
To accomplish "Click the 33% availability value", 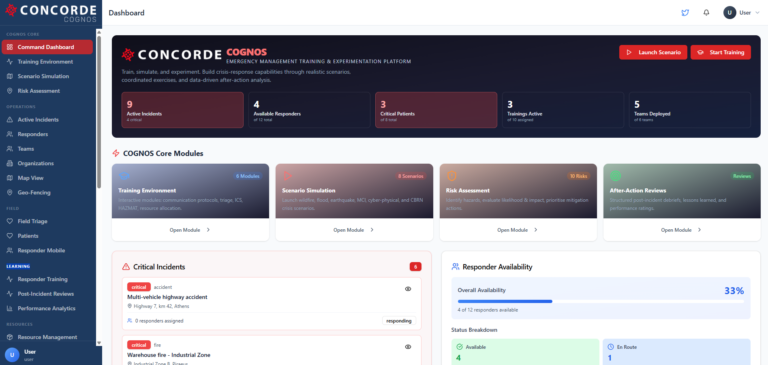I will coord(734,291).
